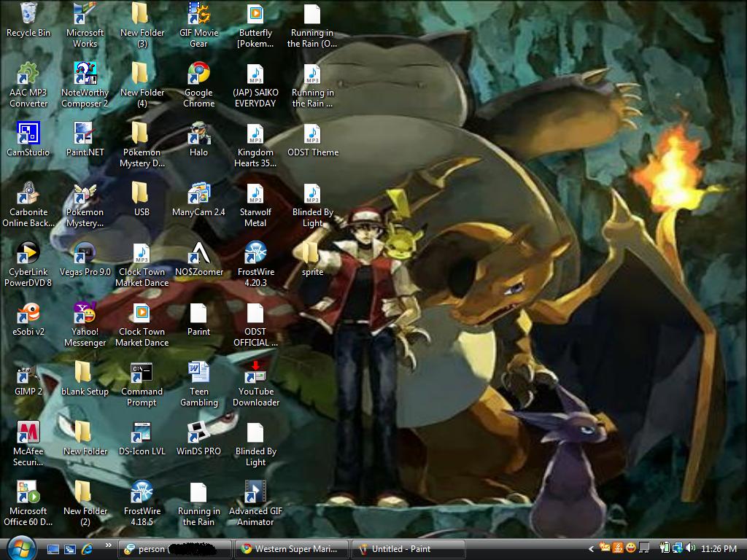Expand the Quick Launch overflow chevron
The image size is (747, 560).
click(109, 545)
